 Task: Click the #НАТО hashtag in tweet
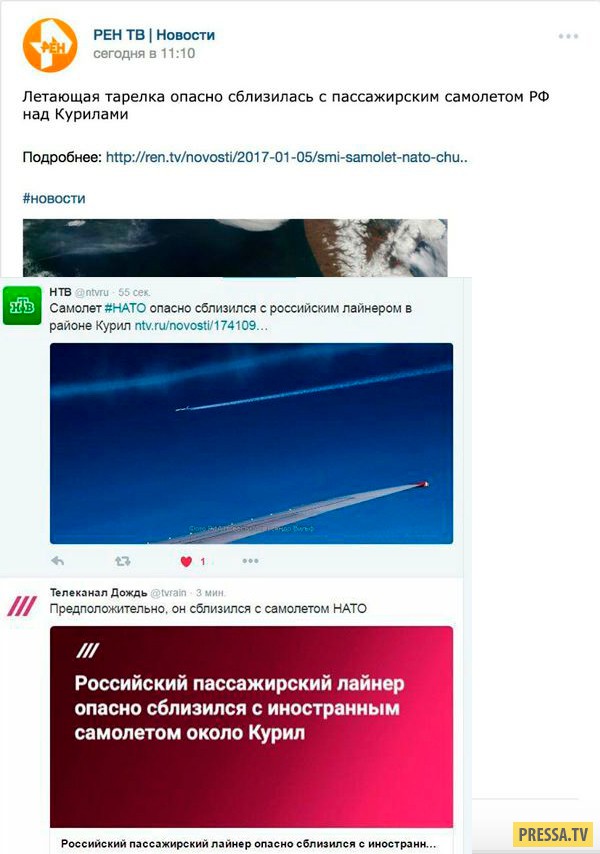[x=125, y=308]
